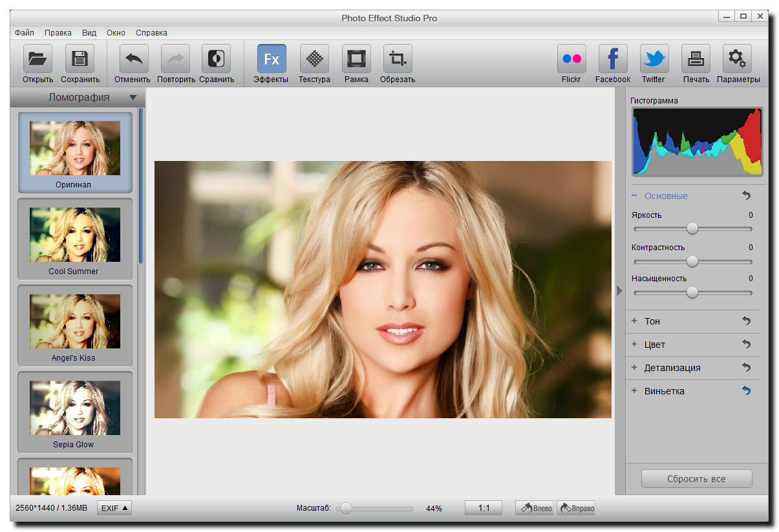Print the image with Печать
779x532 pixels.
pos(696,59)
